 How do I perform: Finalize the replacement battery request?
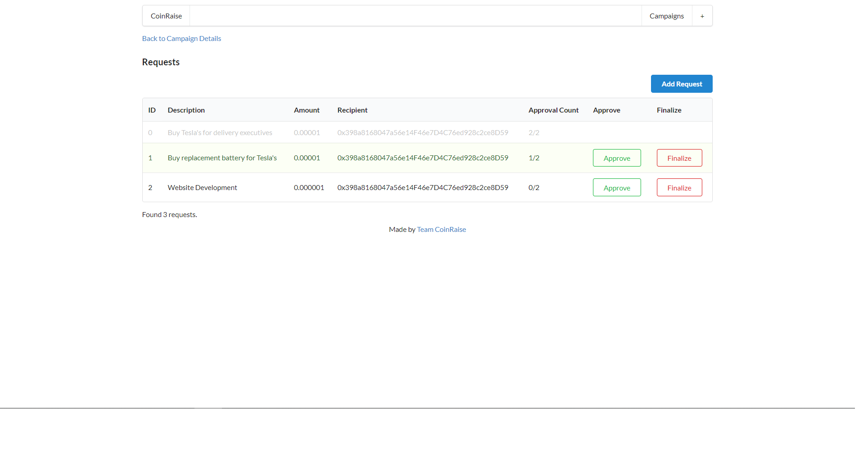[679, 158]
